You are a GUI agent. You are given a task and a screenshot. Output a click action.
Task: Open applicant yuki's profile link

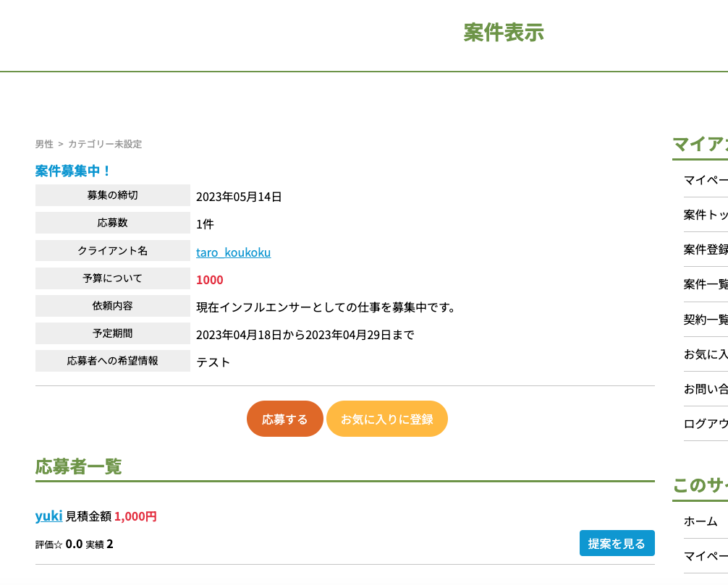click(48, 516)
